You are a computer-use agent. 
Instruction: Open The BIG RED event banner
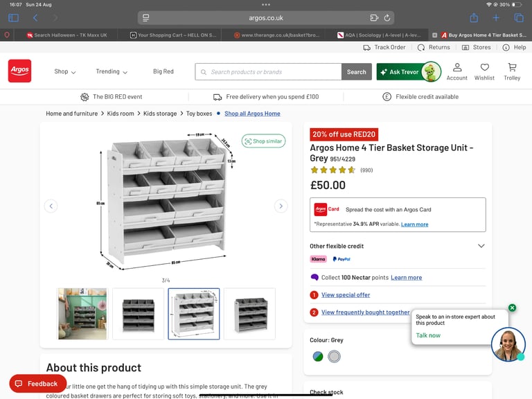[112, 97]
